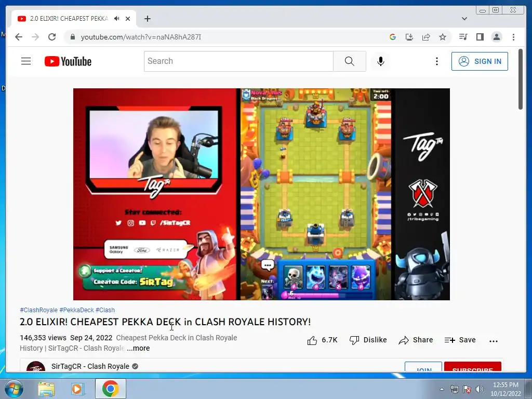Show hidden tray icons arrow

pyautogui.click(x=442, y=389)
